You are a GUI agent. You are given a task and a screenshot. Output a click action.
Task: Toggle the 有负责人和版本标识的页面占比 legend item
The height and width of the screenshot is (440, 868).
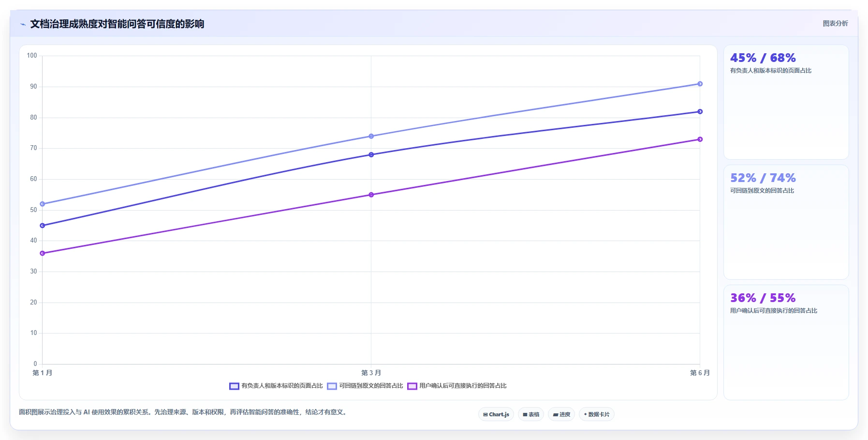pos(276,386)
